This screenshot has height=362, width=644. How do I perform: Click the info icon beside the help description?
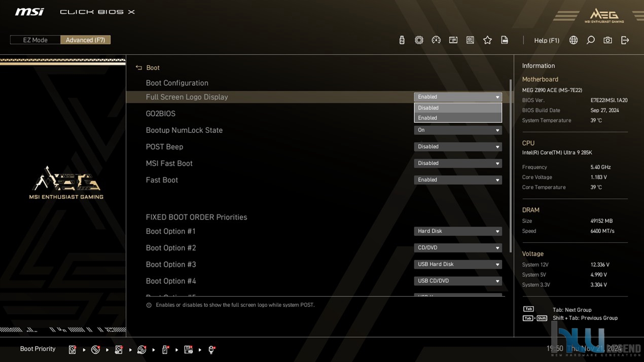149,305
